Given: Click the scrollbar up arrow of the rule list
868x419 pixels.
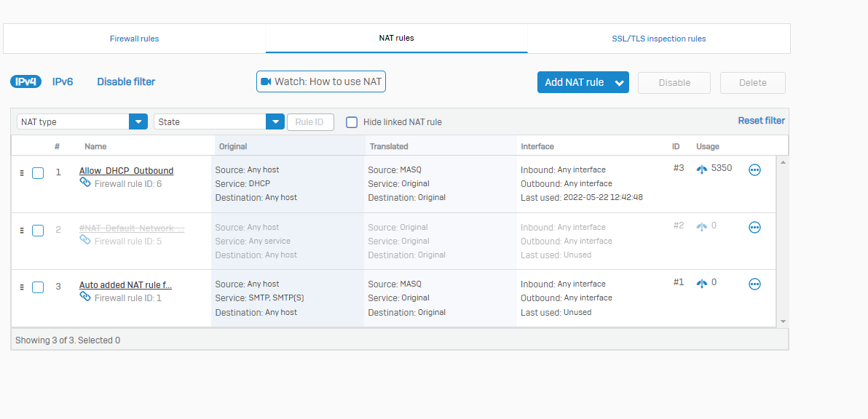Looking at the screenshot, I should 783,162.
